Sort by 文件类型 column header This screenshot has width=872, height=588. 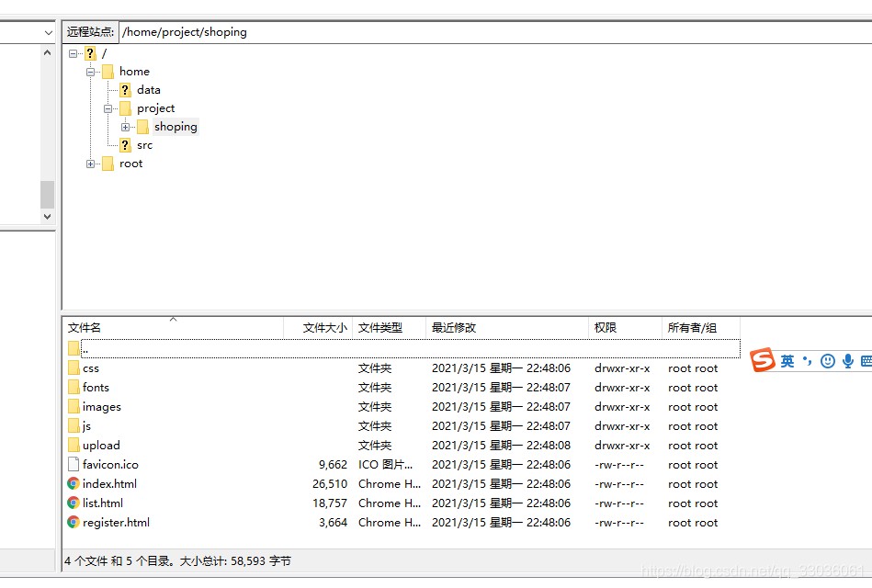[x=389, y=328]
